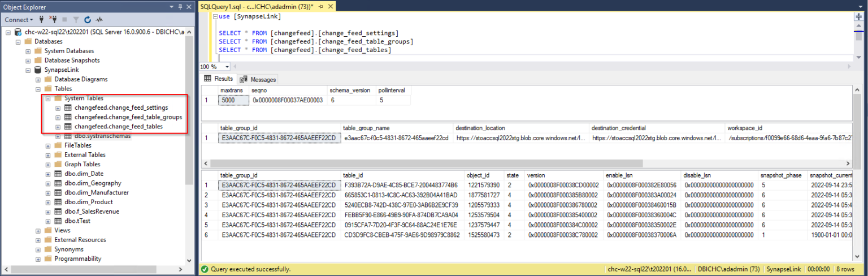This screenshot has width=868, height=276.
Task: Refresh the Object Explorer tree
Action: (x=88, y=20)
